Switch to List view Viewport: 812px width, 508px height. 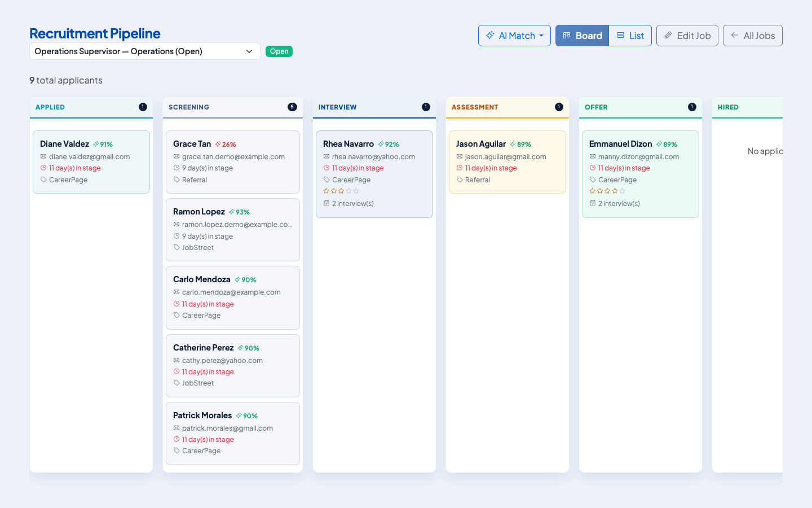[x=630, y=36]
